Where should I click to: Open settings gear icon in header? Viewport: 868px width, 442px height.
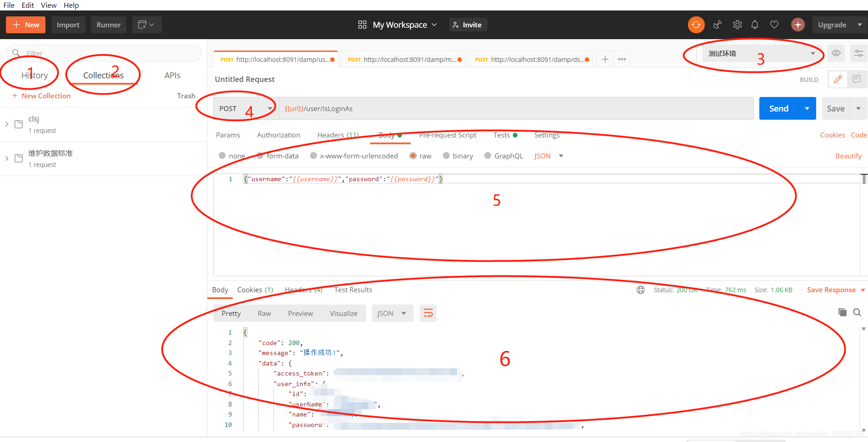[x=738, y=25]
